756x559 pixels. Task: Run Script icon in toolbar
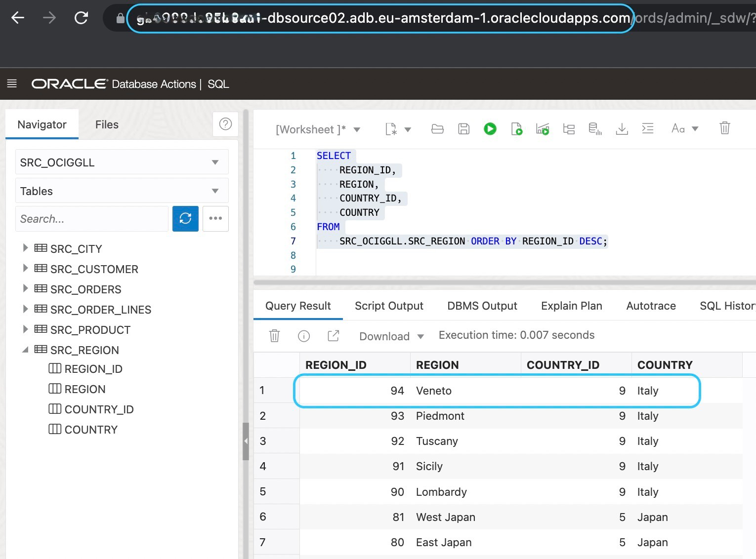coord(516,129)
